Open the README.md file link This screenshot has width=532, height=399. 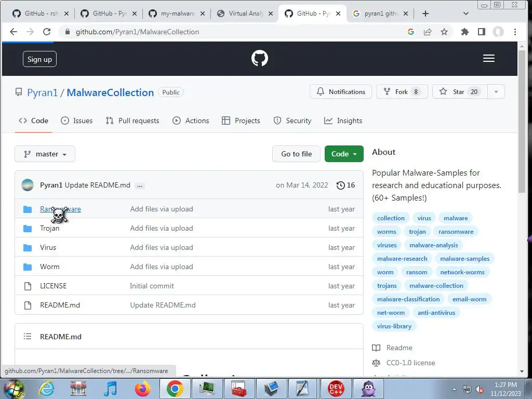pyautogui.click(x=60, y=305)
